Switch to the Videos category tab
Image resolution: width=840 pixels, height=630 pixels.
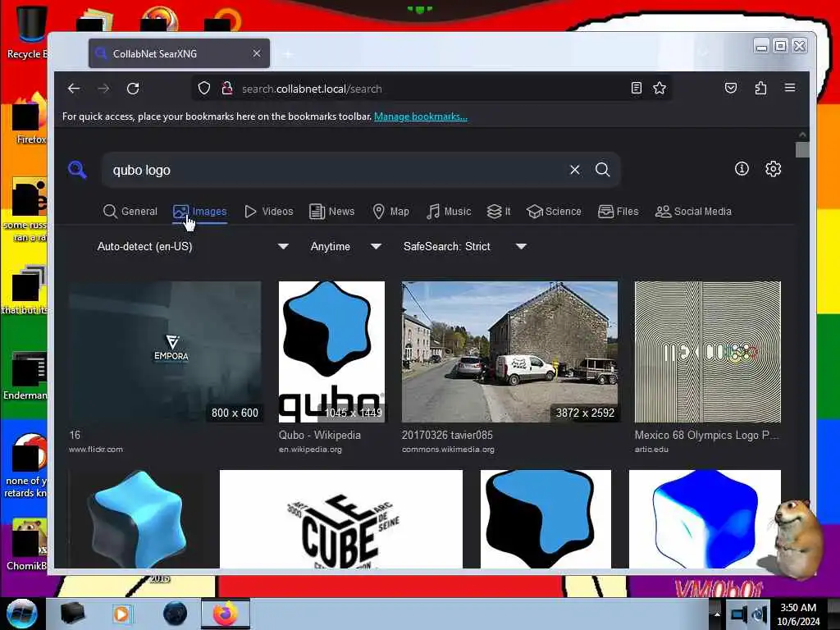pos(269,212)
